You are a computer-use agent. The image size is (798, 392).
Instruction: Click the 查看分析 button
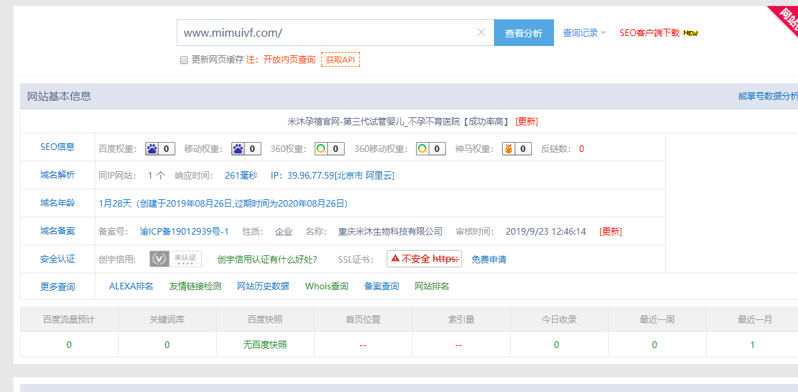point(524,33)
